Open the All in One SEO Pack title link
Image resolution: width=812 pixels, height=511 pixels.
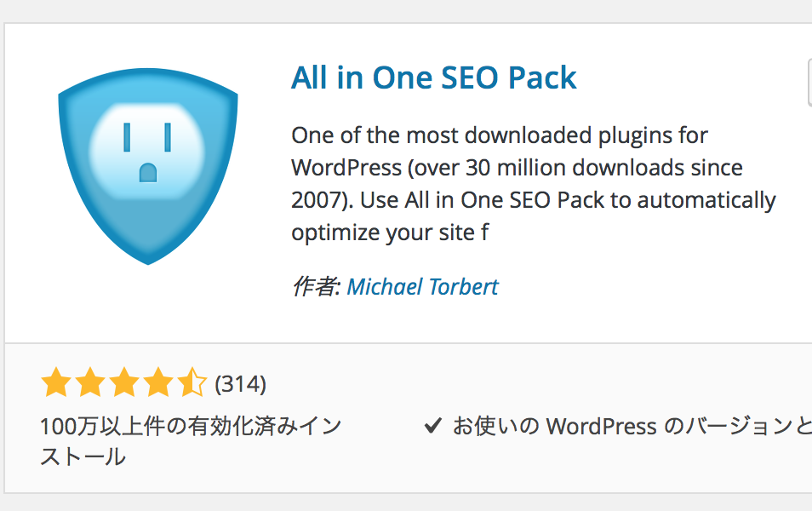click(x=433, y=78)
